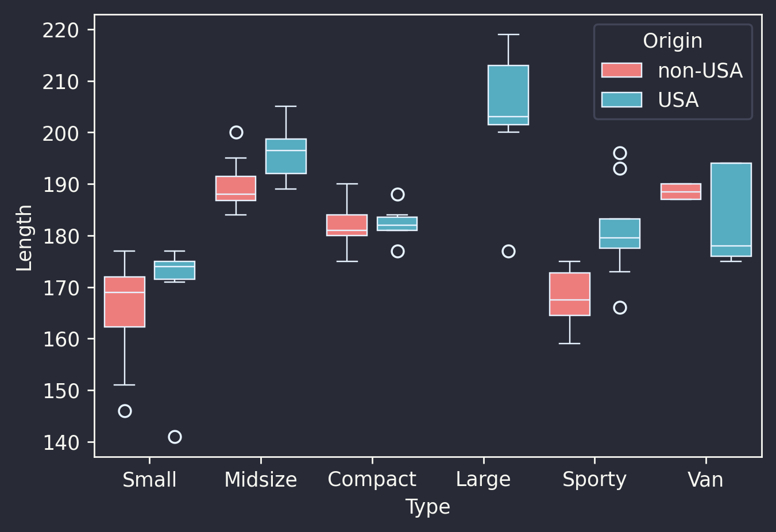
Task: Click the Large USA low outlier circle
Action: (508, 252)
